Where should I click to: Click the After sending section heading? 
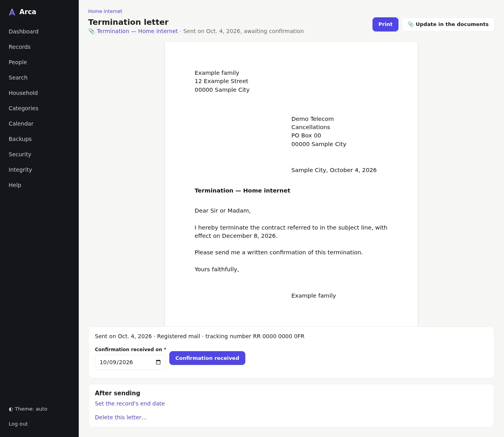pos(117,393)
